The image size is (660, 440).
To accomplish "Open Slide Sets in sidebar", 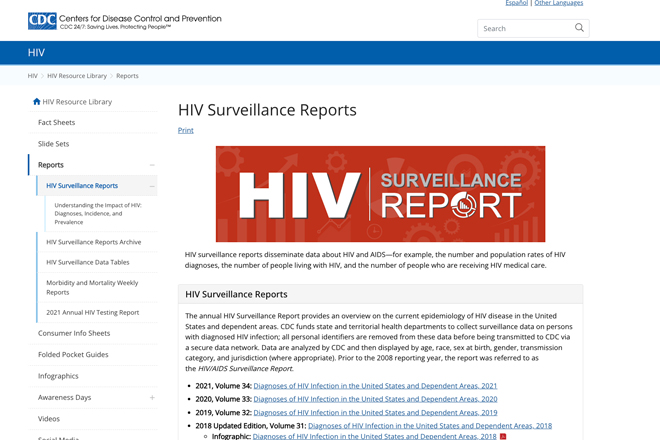I will 53,144.
